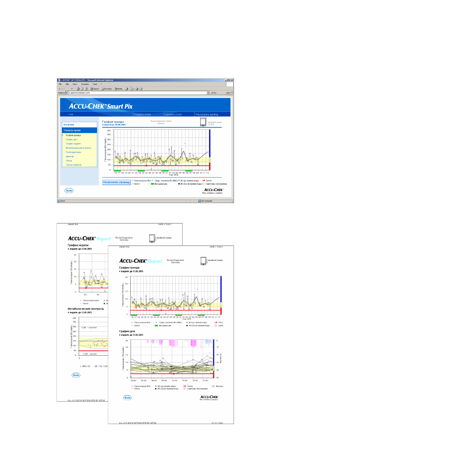Click My Computer zone icon in status bar

200,201
